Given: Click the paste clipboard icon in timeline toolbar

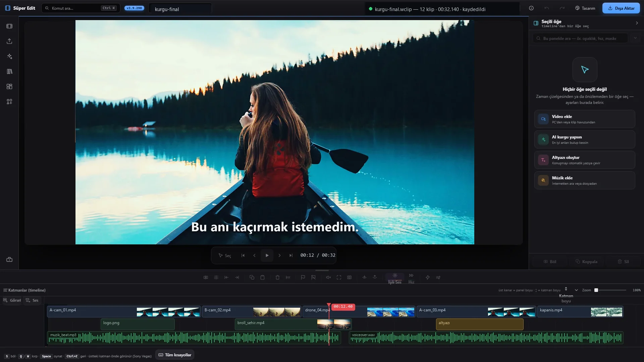Looking at the screenshot, I should click(x=263, y=278).
